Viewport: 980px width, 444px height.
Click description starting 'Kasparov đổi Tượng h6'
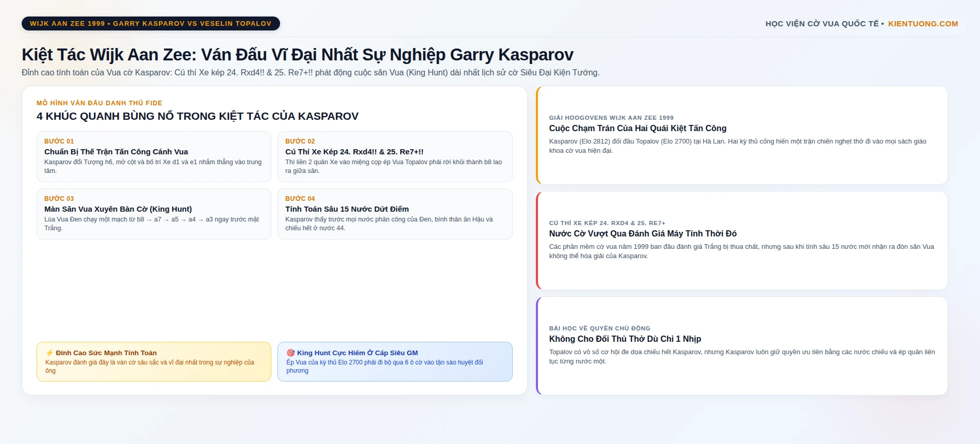tap(153, 166)
